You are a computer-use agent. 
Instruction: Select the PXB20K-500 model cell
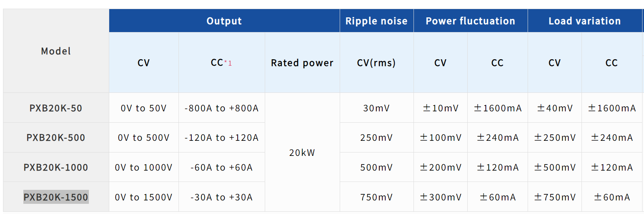56,138
